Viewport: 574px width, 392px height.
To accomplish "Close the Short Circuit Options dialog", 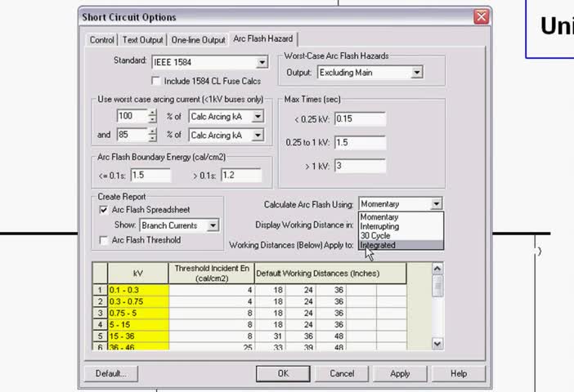I will point(481,16).
